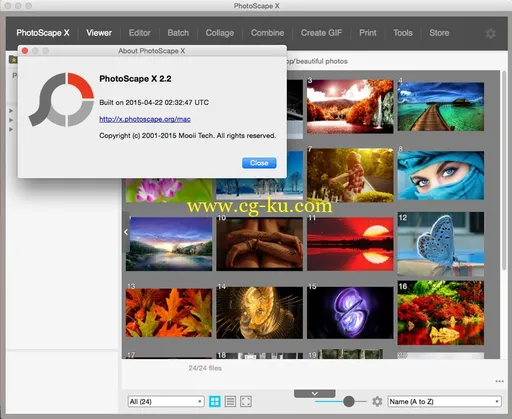Expand the first folder tree triangle

point(11,111)
